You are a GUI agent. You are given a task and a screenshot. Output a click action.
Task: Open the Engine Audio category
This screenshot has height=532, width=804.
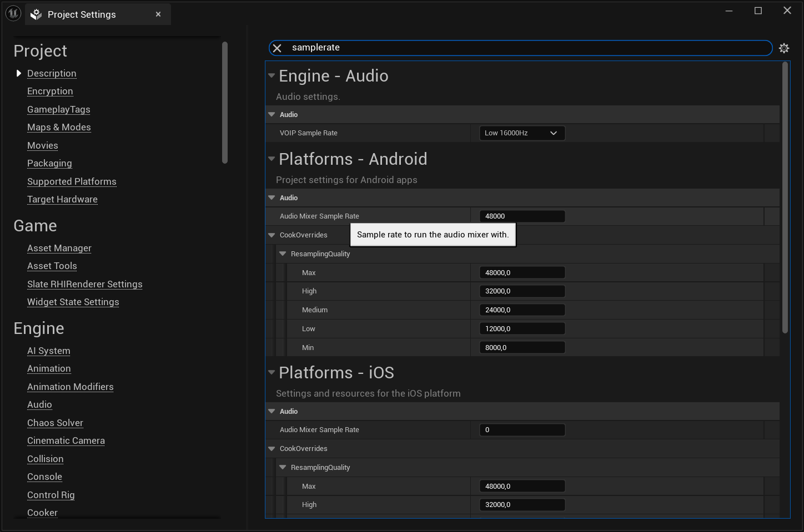[39, 404]
